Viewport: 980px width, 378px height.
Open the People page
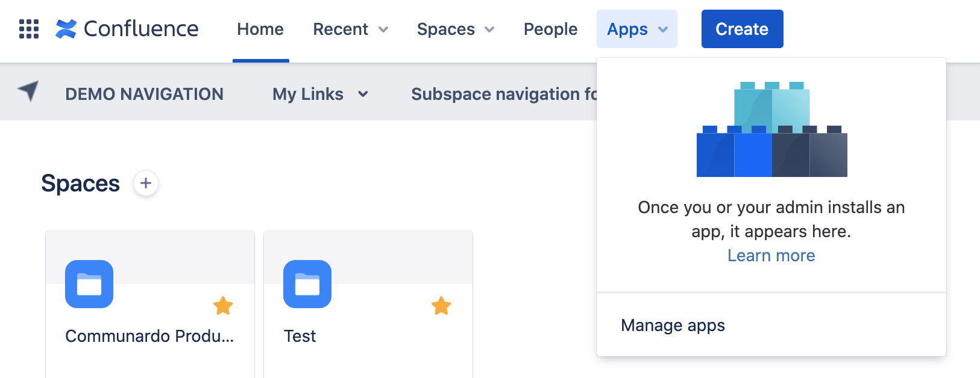550,28
